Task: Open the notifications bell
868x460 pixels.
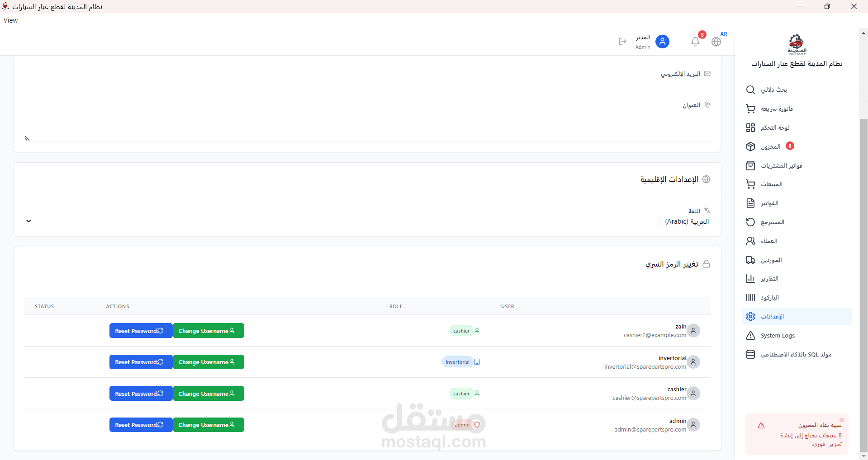Action: point(695,42)
